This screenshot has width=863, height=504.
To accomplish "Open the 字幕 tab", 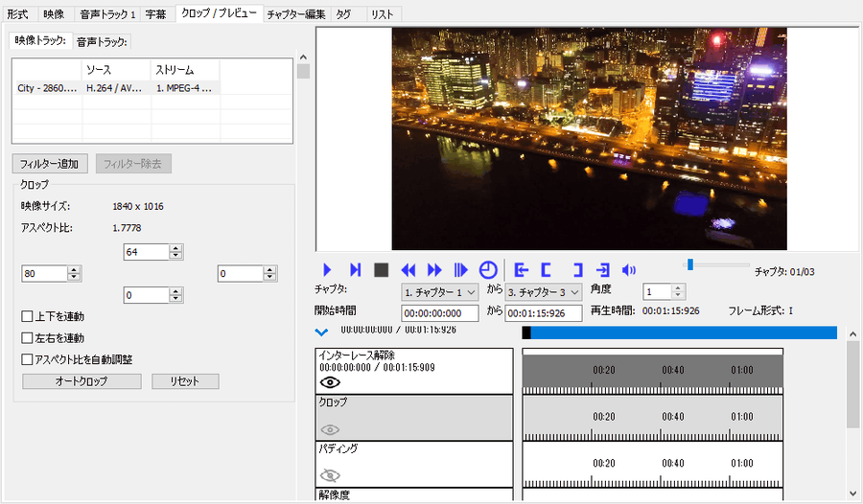I will pyautogui.click(x=155, y=14).
